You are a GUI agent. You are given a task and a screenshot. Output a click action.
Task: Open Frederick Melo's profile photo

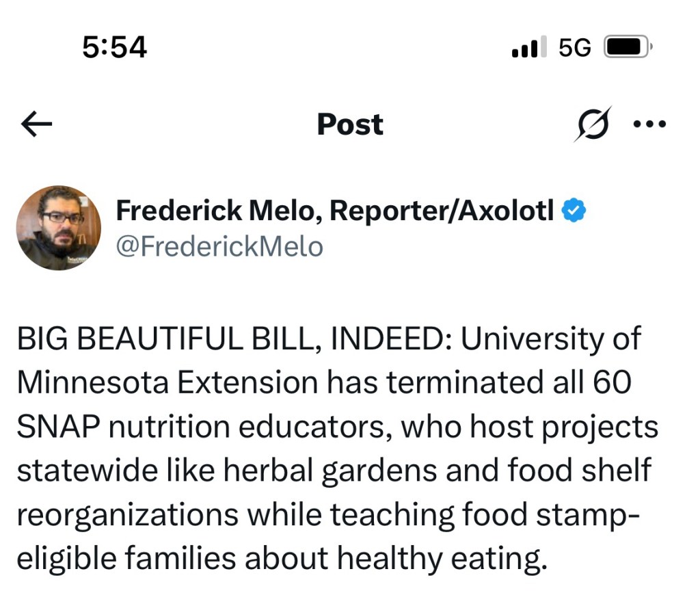click(x=59, y=228)
